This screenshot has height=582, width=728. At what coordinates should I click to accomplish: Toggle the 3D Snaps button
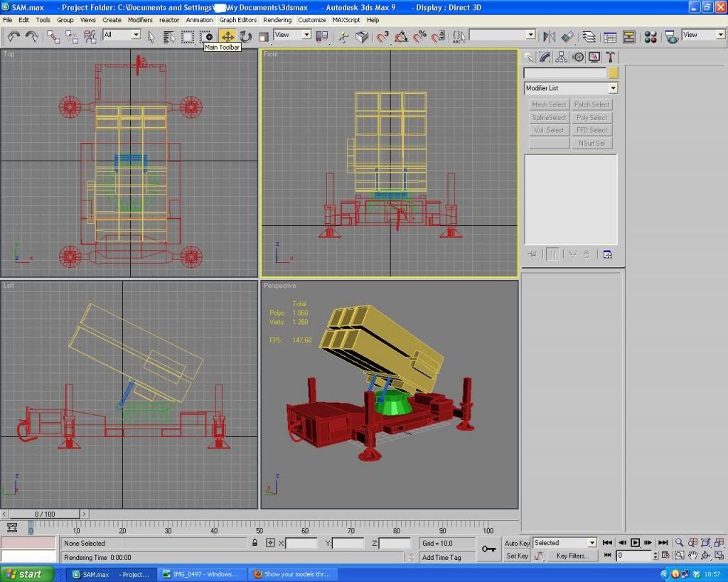[383, 36]
